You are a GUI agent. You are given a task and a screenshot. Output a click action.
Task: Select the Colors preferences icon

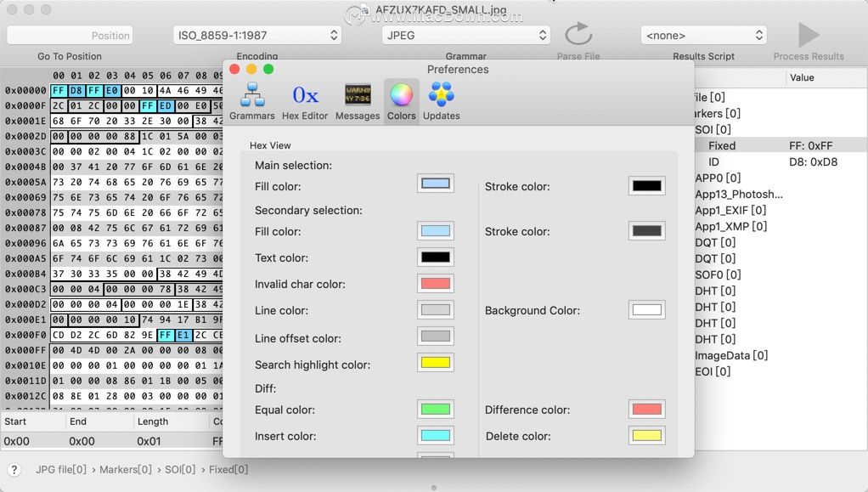click(402, 101)
